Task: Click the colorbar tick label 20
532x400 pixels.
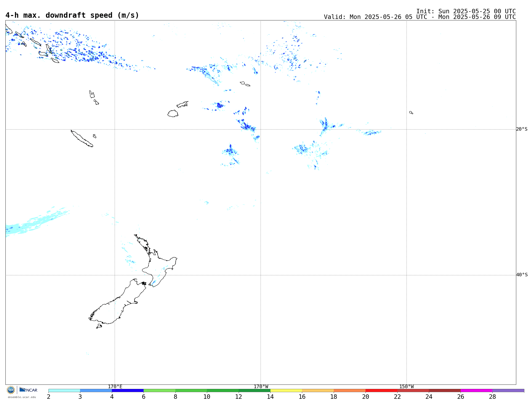Action: [x=366, y=397]
